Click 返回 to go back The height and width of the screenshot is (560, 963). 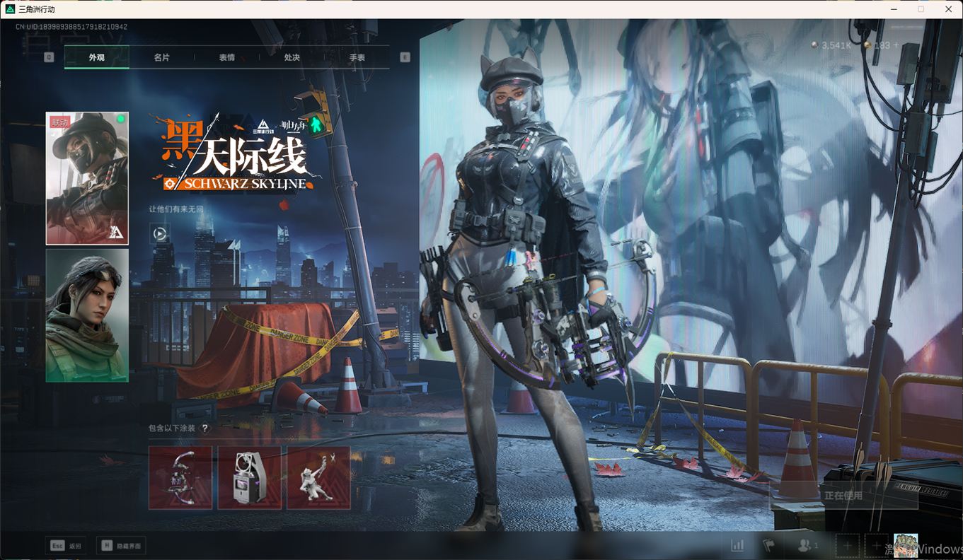[x=65, y=545]
